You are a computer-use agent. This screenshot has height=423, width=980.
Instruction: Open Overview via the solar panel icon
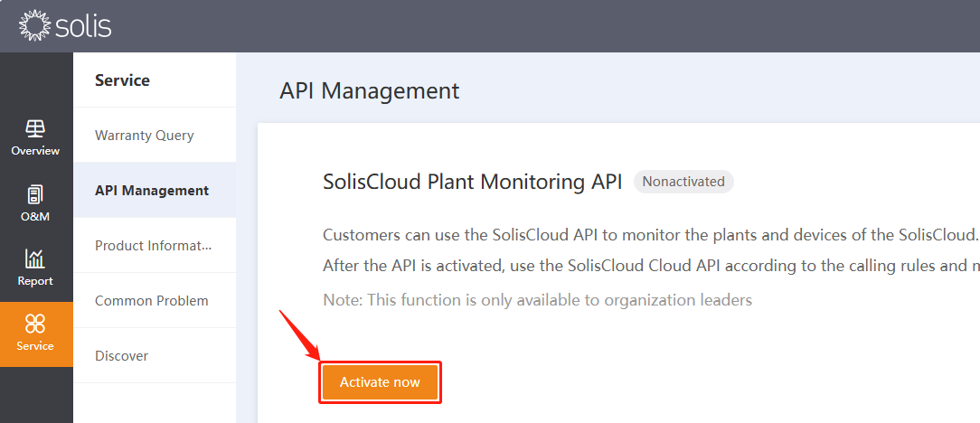point(35,128)
